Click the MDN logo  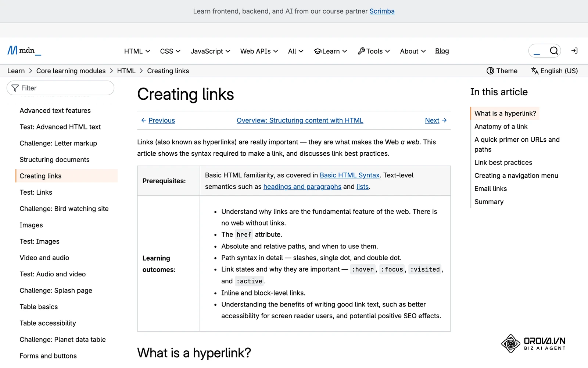click(24, 50)
